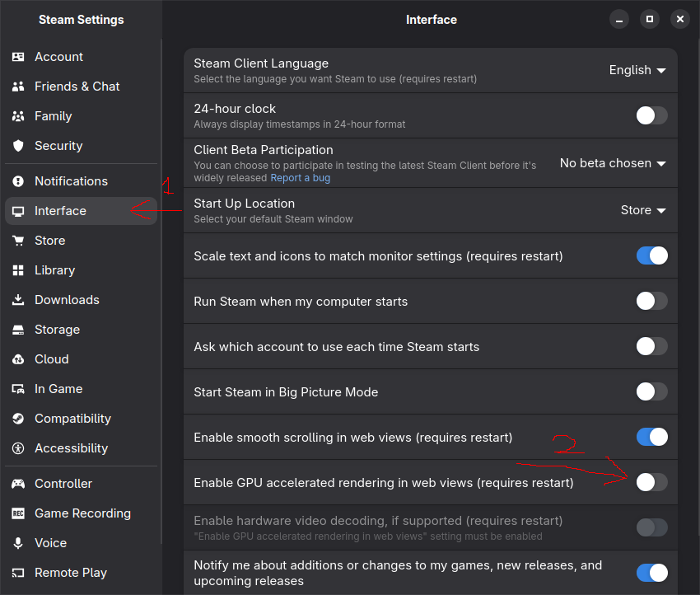The image size is (700, 595).
Task: Open the Game Recording settings page
Action: [82, 513]
